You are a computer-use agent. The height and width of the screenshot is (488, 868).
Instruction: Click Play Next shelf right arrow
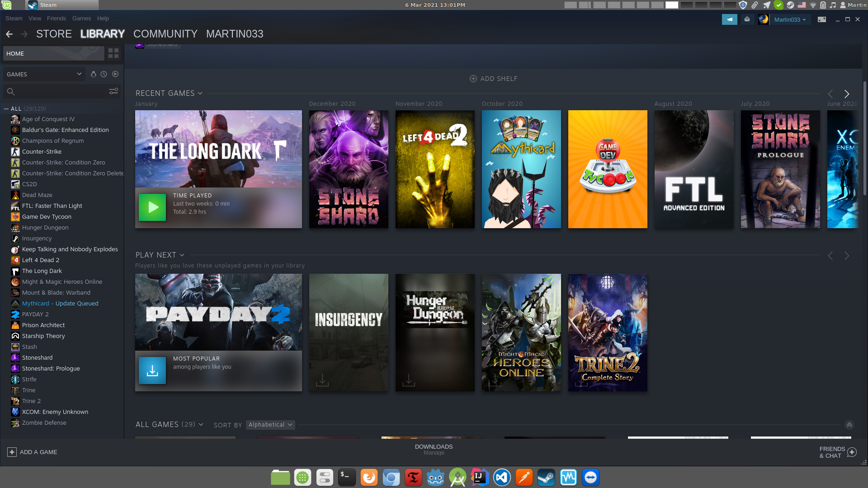(847, 256)
